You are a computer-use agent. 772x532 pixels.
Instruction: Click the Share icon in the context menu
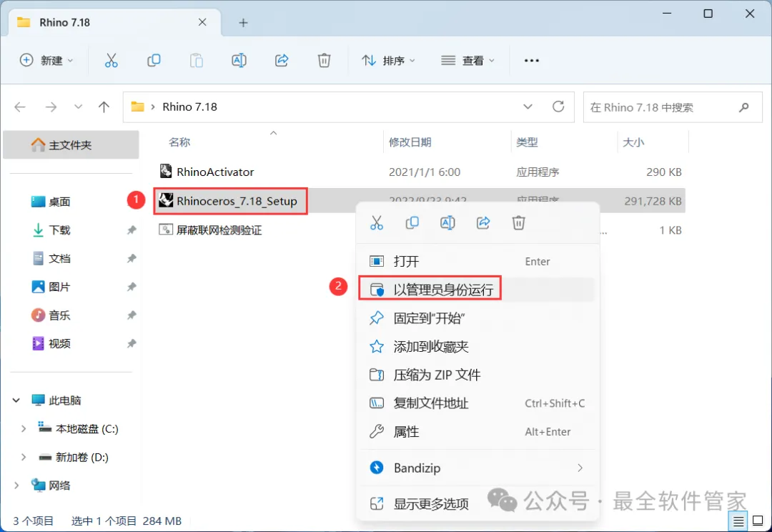click(483, 223)
